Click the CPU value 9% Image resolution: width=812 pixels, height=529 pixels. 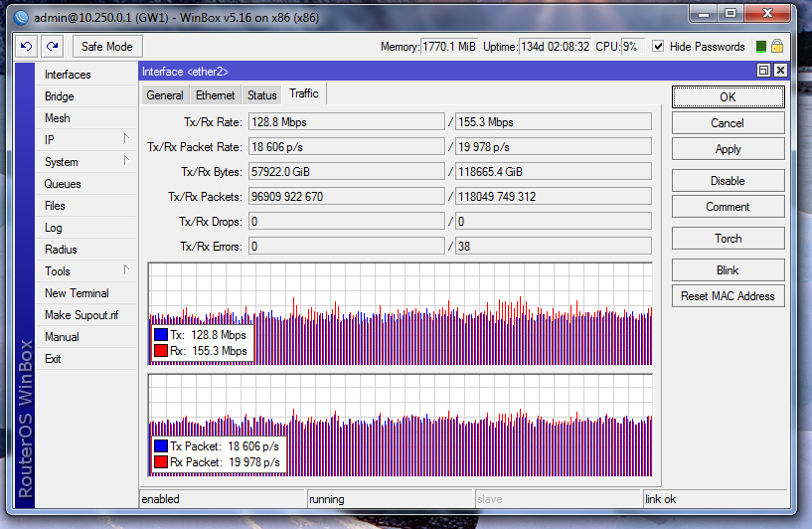[x=633, y=47]
